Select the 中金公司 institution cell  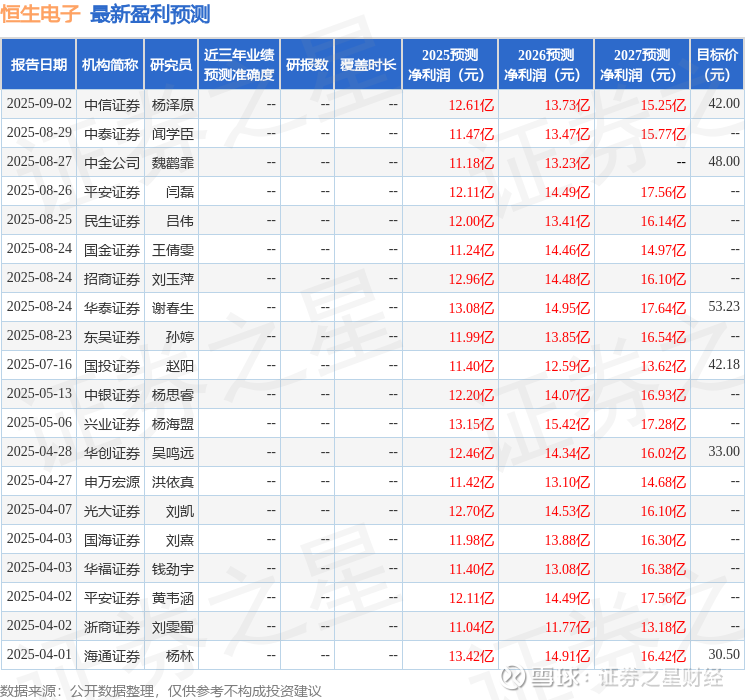coord(112,163)
